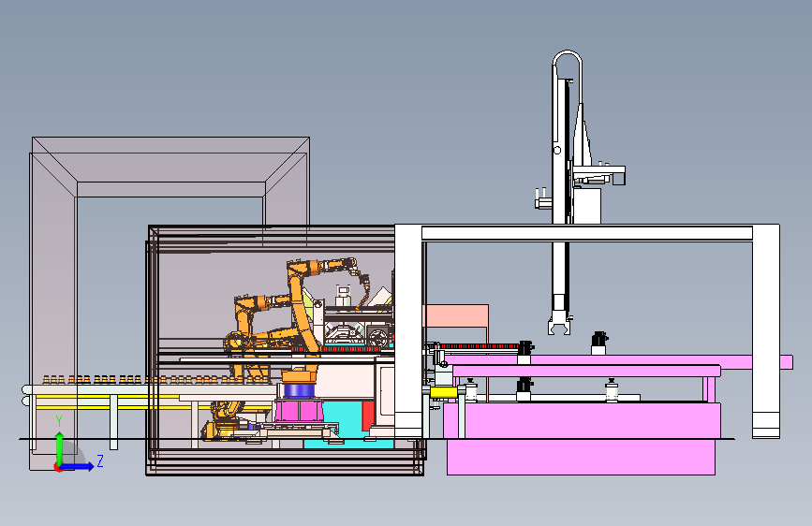
Task: Select the large pink base block at bottom
Action: click(x=581, y=457)
